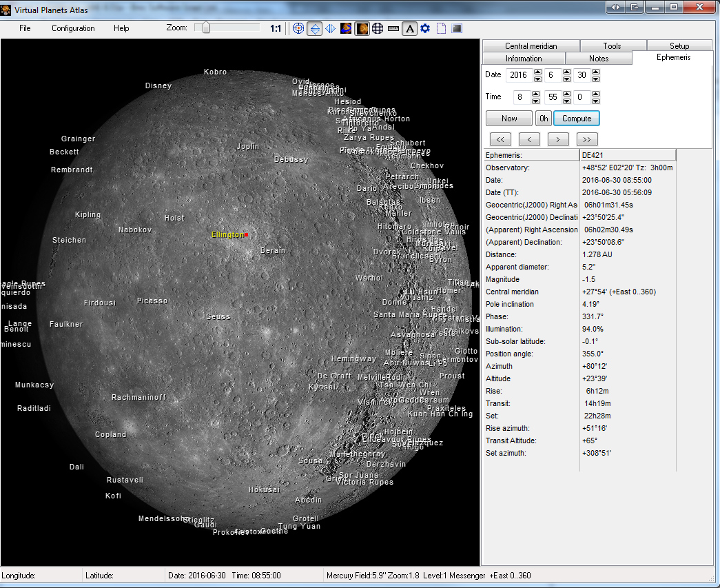
Task: Select the ruler distance tool
Action: 393,28
